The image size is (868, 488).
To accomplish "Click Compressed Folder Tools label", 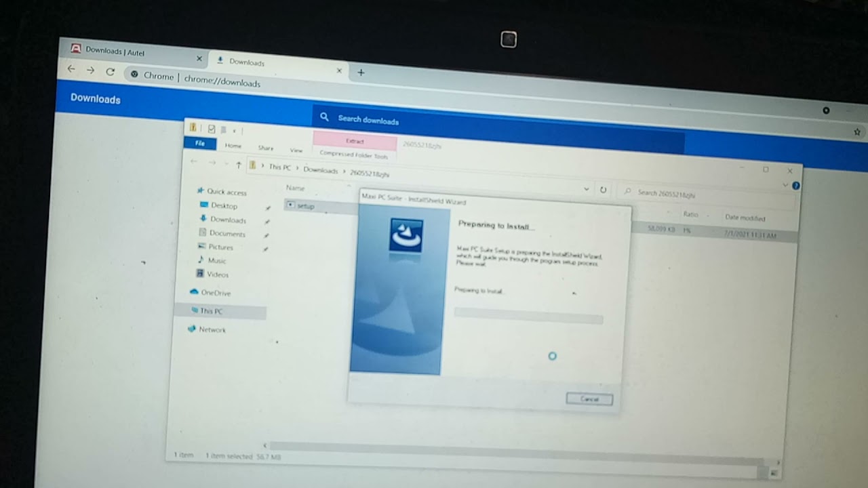I will (x=353, y=155).
